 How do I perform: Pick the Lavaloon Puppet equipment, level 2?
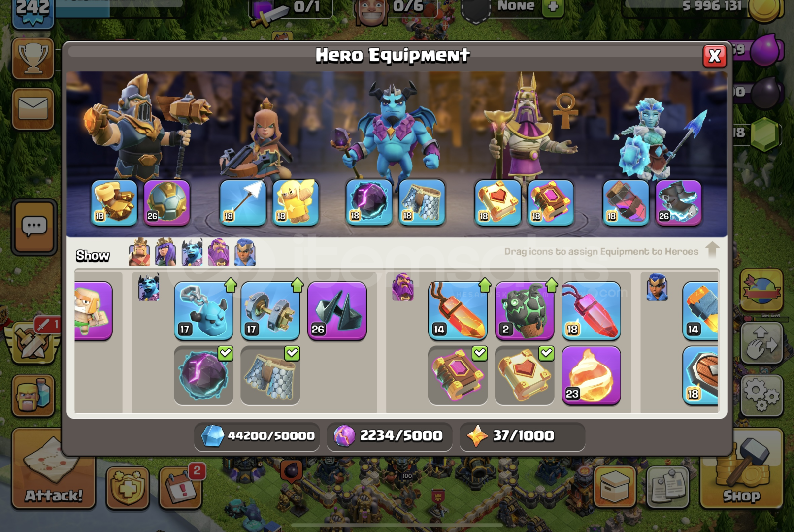(524, 311)
